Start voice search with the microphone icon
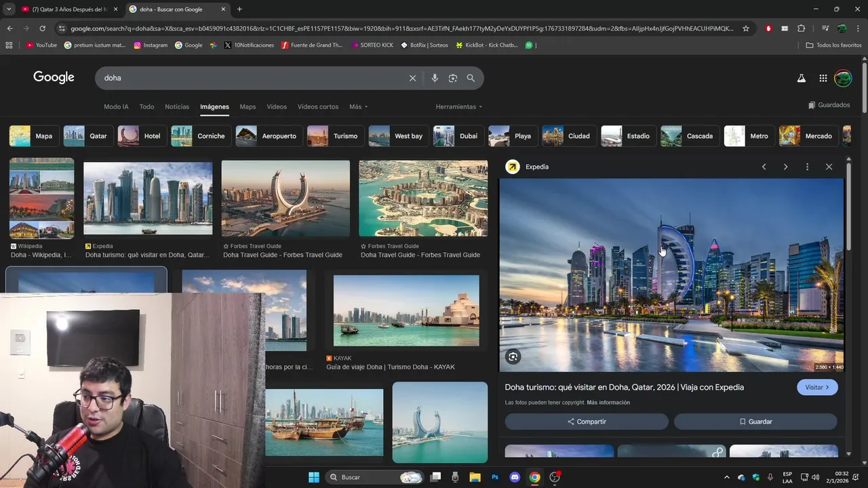The height and width of the screenshot is (488, 868). [x=435, y=78]
